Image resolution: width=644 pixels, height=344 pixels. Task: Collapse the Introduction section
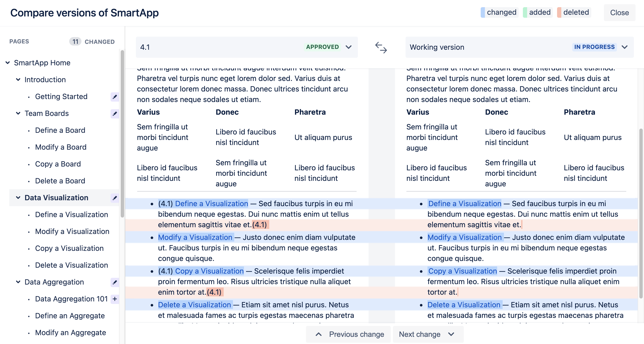[x=18, y=79]
